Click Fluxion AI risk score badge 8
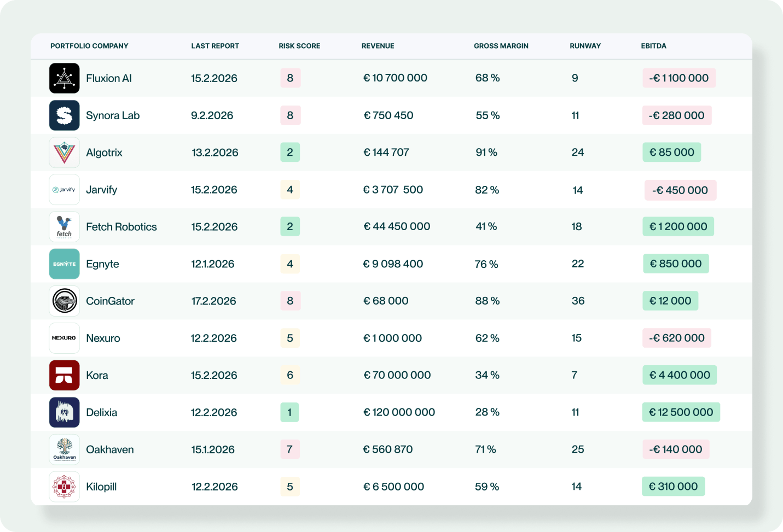 click(290, 78)
